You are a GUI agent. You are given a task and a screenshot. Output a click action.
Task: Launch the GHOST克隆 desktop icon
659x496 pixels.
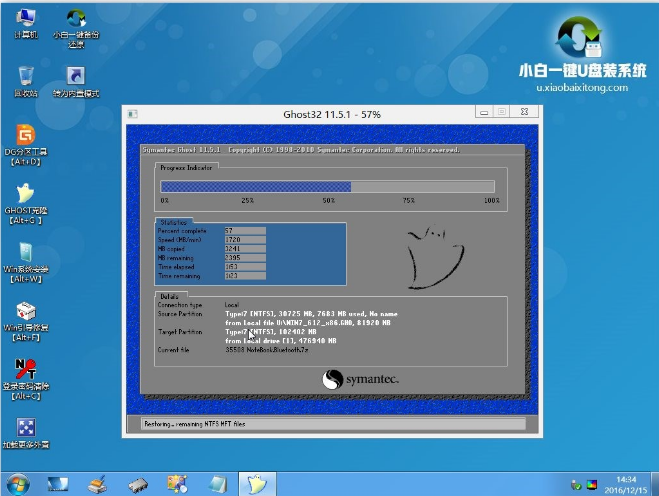26,194
